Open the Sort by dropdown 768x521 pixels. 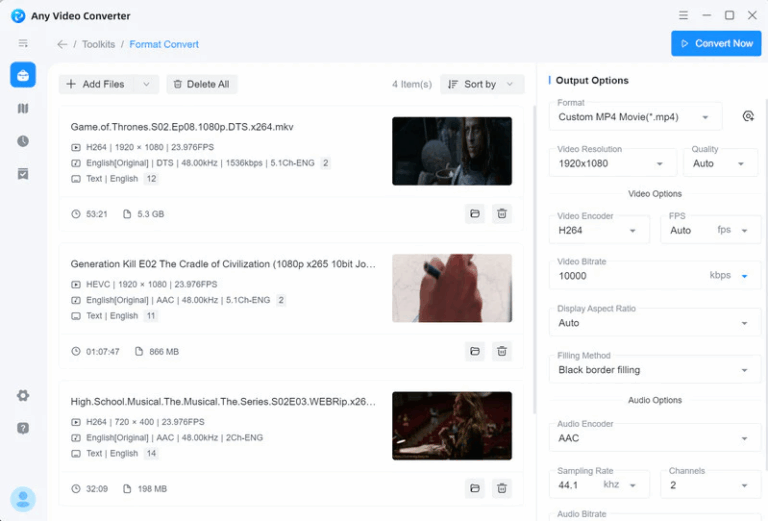(x=482, y=84)
